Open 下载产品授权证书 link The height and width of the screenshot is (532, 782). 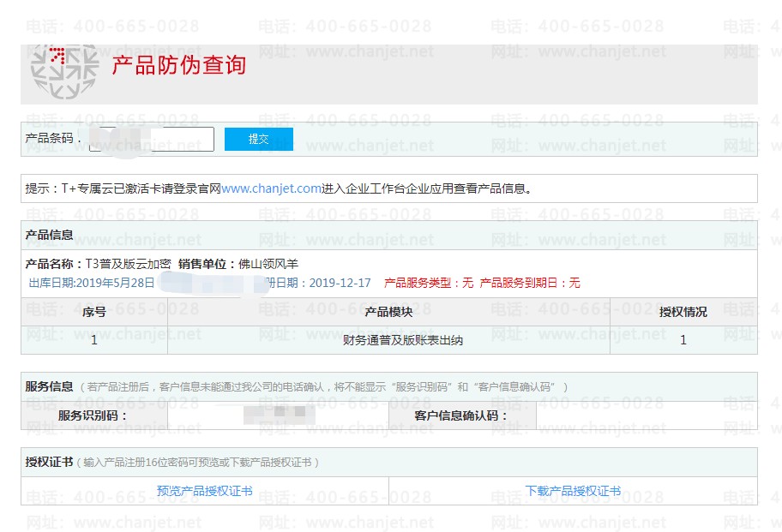[x=573, y=491]
